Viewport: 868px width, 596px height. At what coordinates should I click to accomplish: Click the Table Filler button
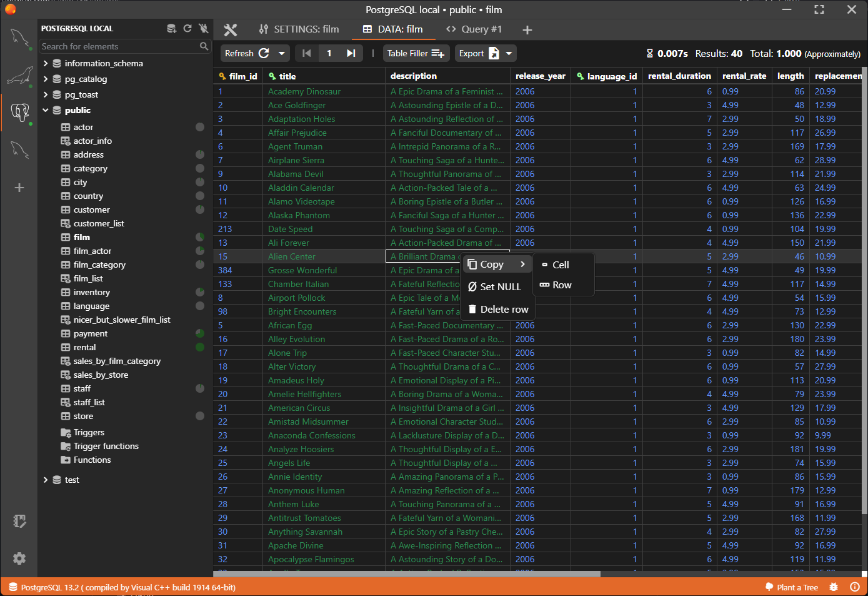[x=416, y=53]
